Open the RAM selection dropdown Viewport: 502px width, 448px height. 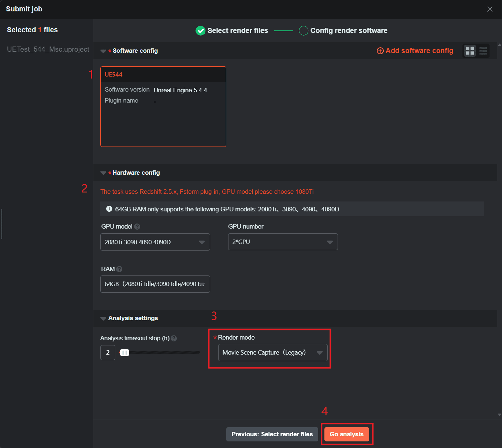coord(155,284)
